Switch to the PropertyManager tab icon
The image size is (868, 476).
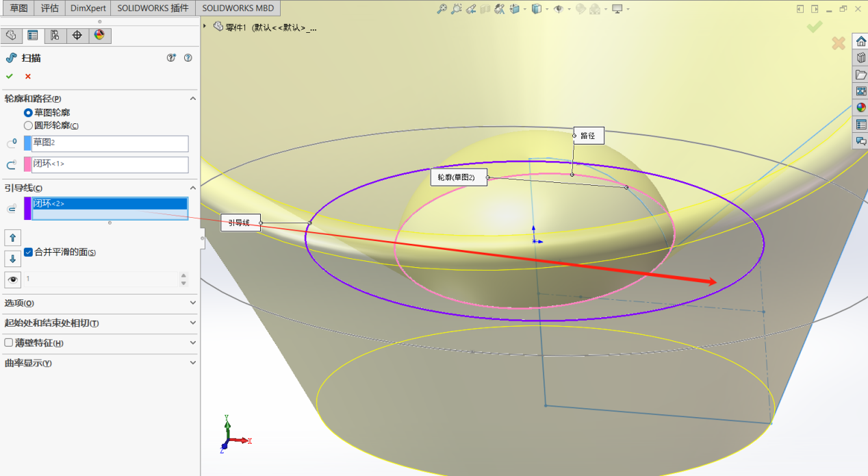point(33,36)
